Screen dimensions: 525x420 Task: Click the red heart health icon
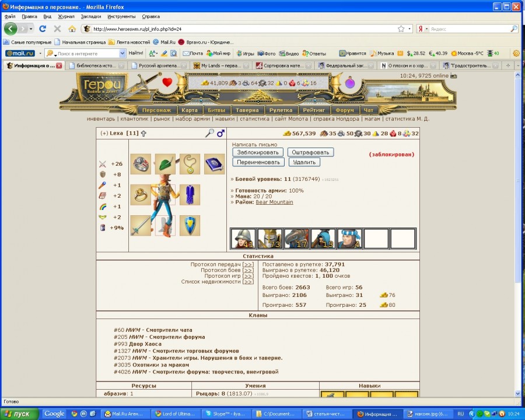(167, 82)
